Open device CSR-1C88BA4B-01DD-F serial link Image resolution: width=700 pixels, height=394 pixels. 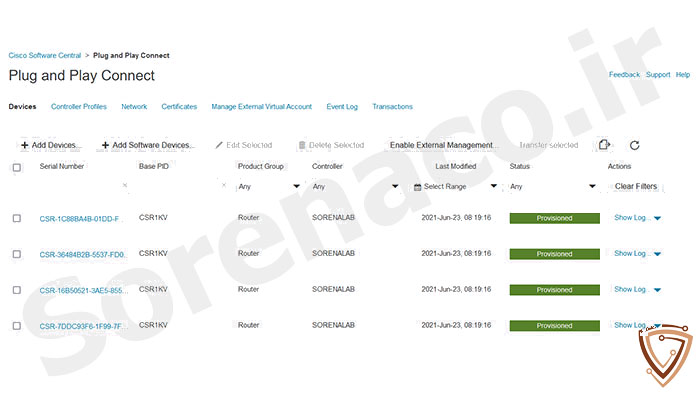(x=79, y=219)
